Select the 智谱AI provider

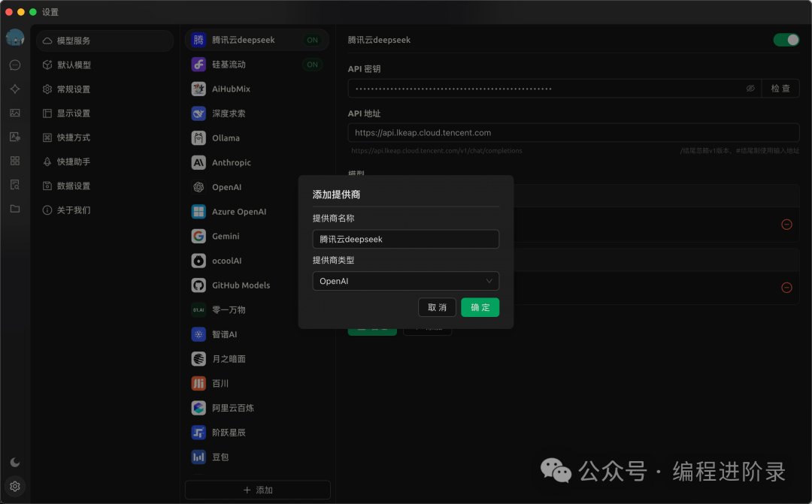[x=257, y=334]
